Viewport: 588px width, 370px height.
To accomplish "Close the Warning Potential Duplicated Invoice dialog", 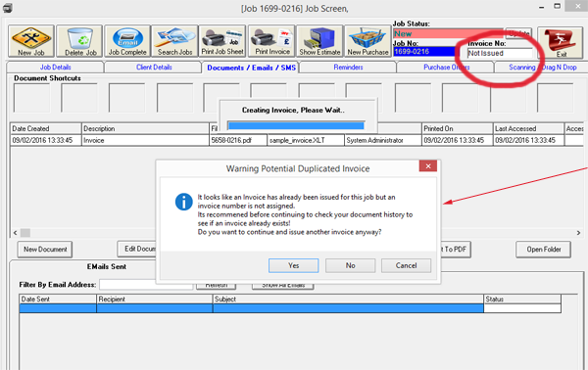I will tap(428, 165).
